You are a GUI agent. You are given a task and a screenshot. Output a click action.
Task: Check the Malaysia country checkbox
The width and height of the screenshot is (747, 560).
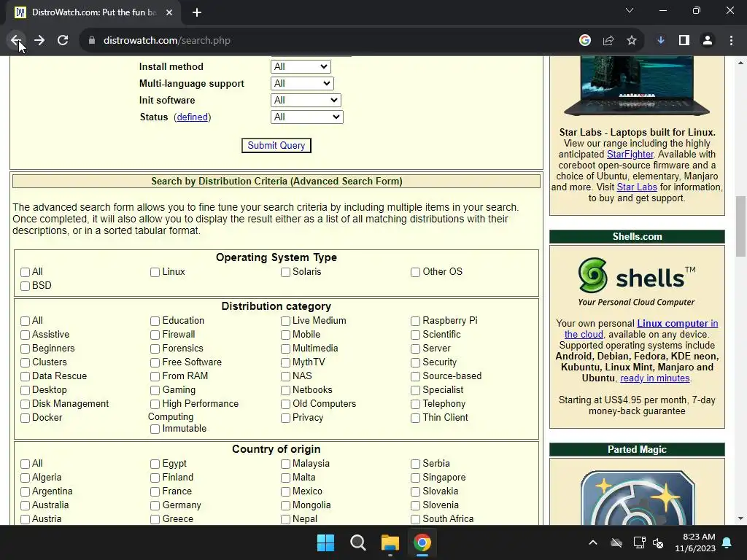click(x=285, y=464)
